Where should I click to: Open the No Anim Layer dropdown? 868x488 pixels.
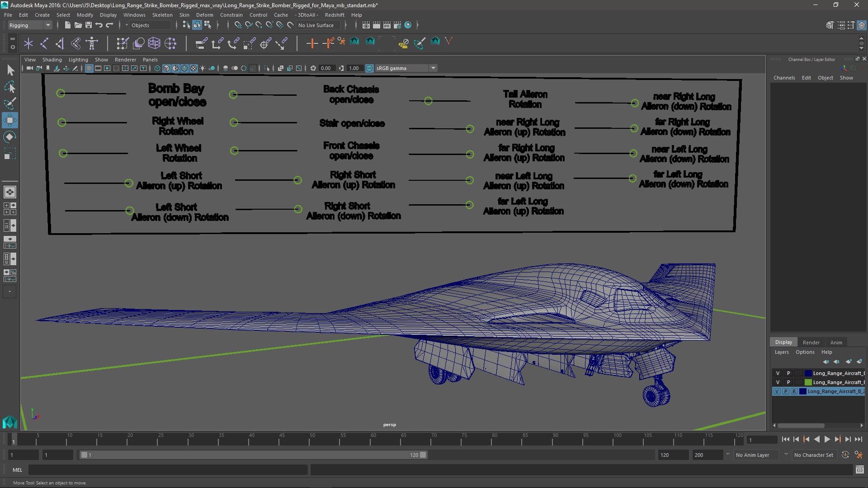tap(786, 455)
